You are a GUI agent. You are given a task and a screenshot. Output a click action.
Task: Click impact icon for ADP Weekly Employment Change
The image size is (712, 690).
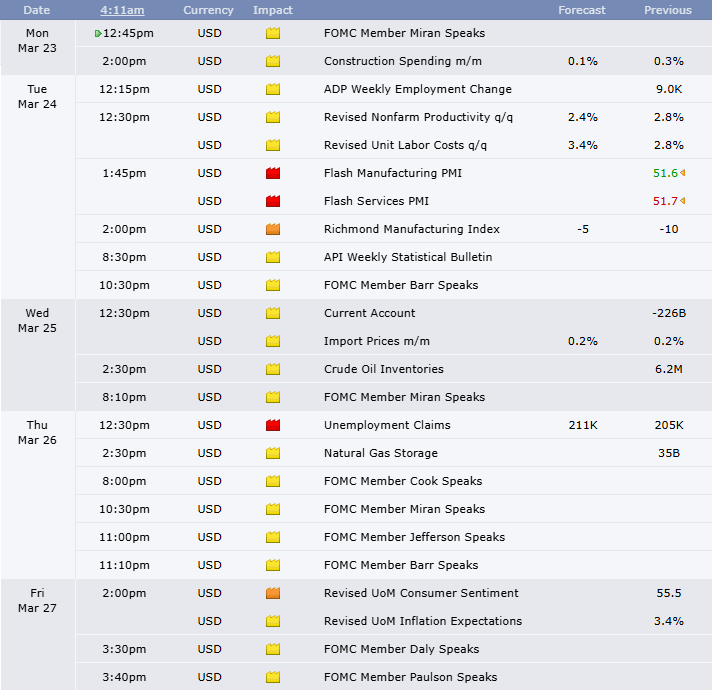tap(273, 89)
